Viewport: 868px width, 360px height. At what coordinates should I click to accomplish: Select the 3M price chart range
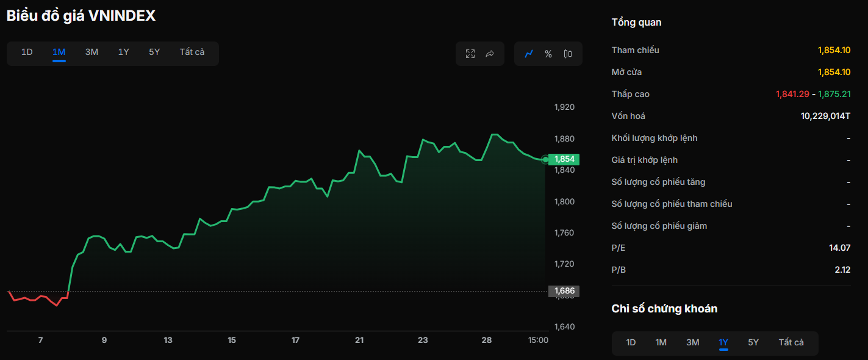coord(91,52)
